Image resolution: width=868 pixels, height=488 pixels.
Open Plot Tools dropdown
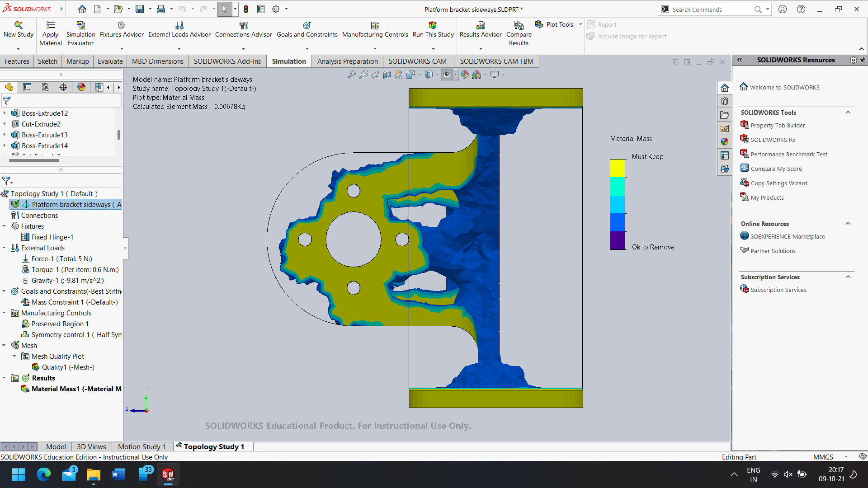tap(580, 24)
